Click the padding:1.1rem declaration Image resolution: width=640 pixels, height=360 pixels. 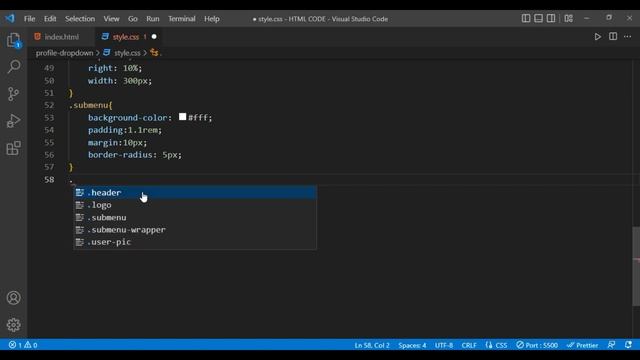tap(125, 130)
